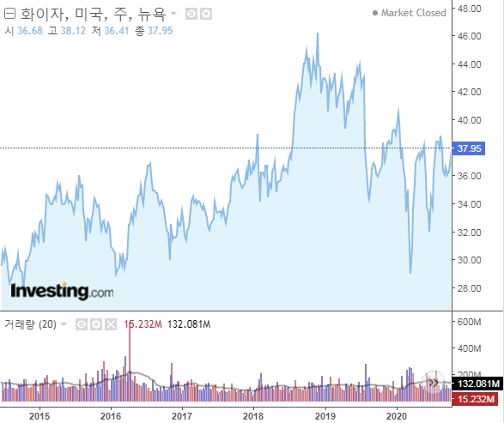Click the scroll-to-latest double arrow button
This screenshot has height=423, width=504.
tap(434, 383)
